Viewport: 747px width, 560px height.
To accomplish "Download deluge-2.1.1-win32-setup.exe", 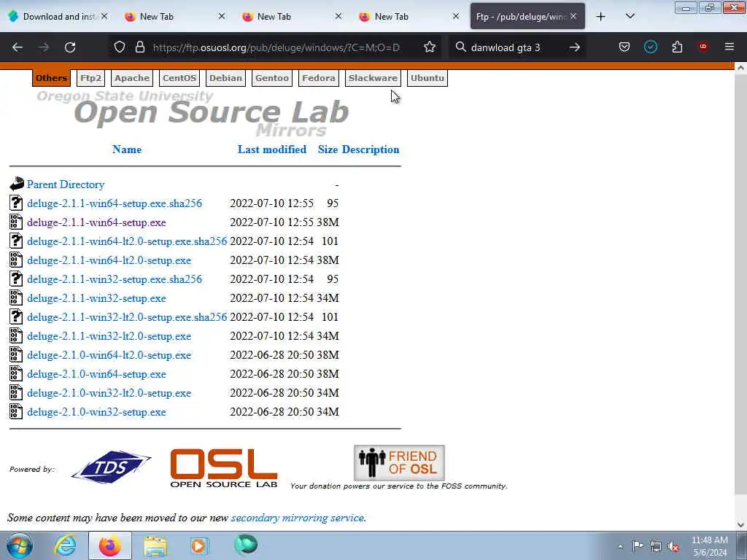I will pyautogui.click(x=96, y=298).
